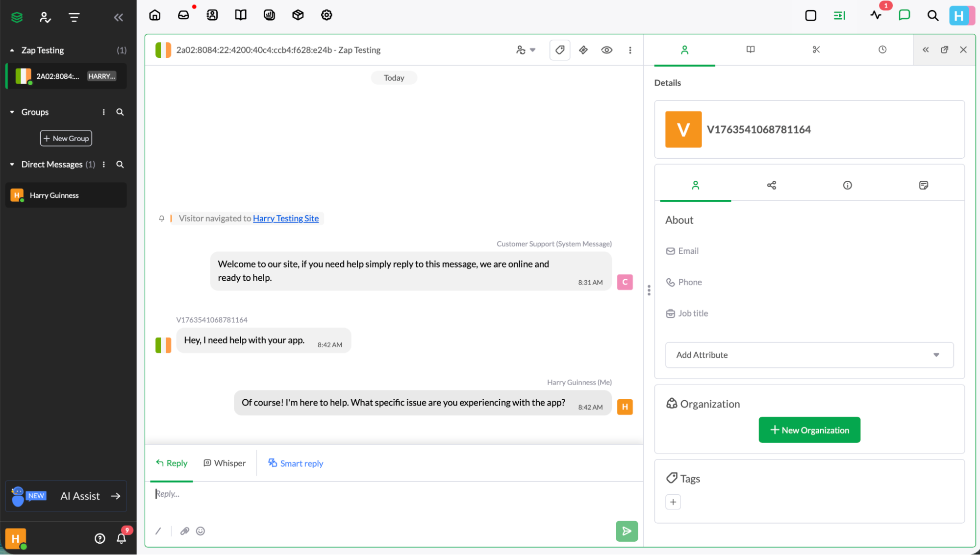
Task: Open Settings via the gear icon
Action: (x=326, y=15)
